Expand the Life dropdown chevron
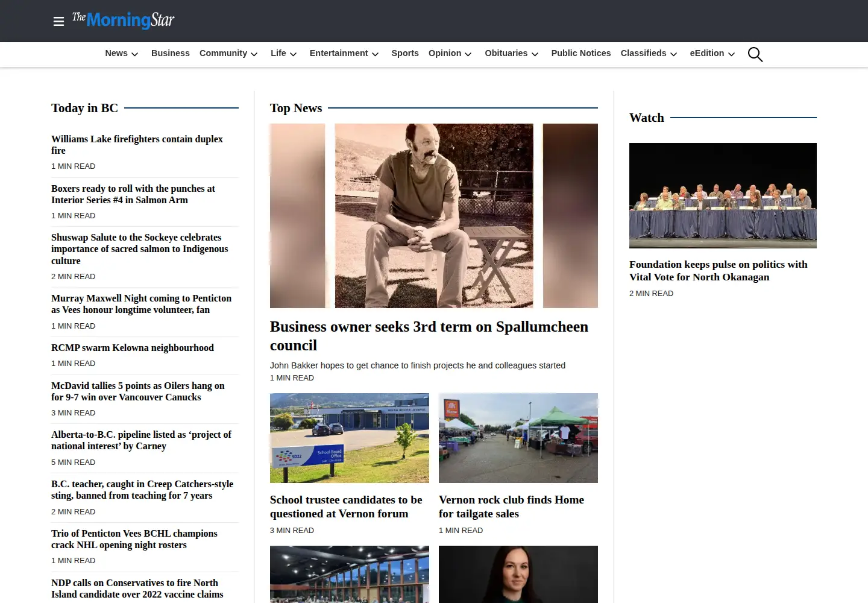The height and width of the screenshot is (603, 868). [294, 54]
